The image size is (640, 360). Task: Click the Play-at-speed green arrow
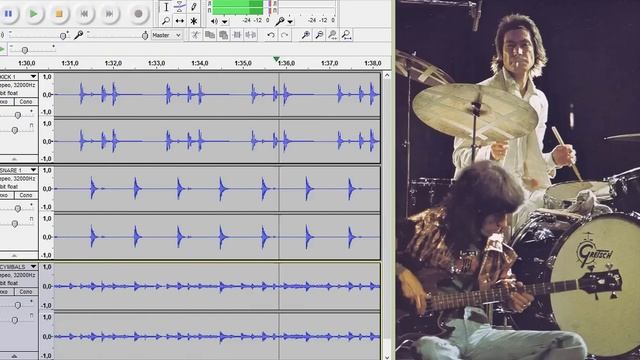2,49
